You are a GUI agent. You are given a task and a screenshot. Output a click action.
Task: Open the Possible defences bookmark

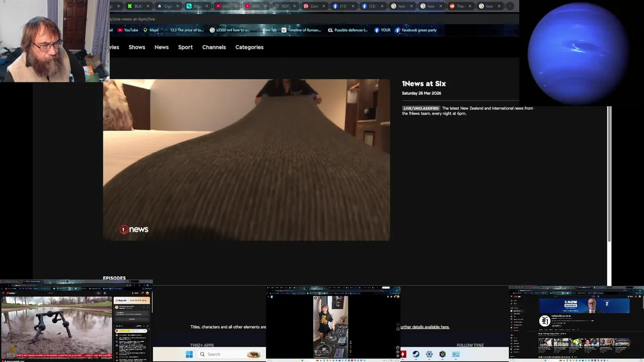(348, 30)
